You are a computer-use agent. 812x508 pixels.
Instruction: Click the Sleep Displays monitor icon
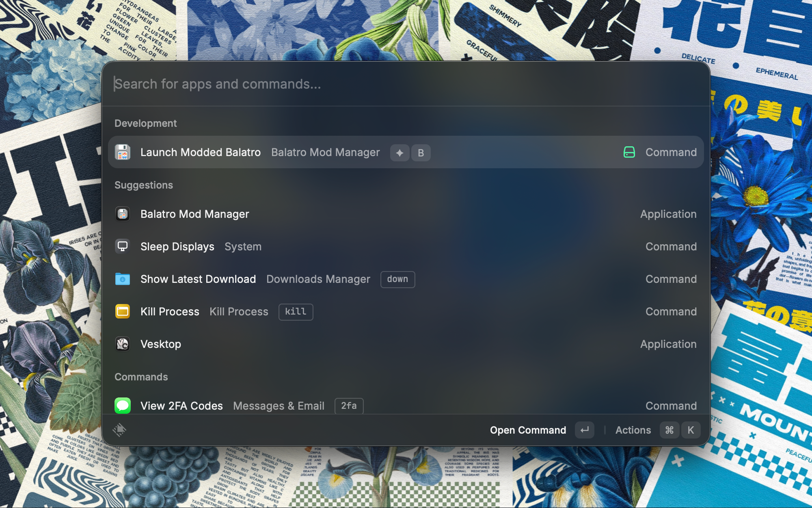tap(123, 246)
